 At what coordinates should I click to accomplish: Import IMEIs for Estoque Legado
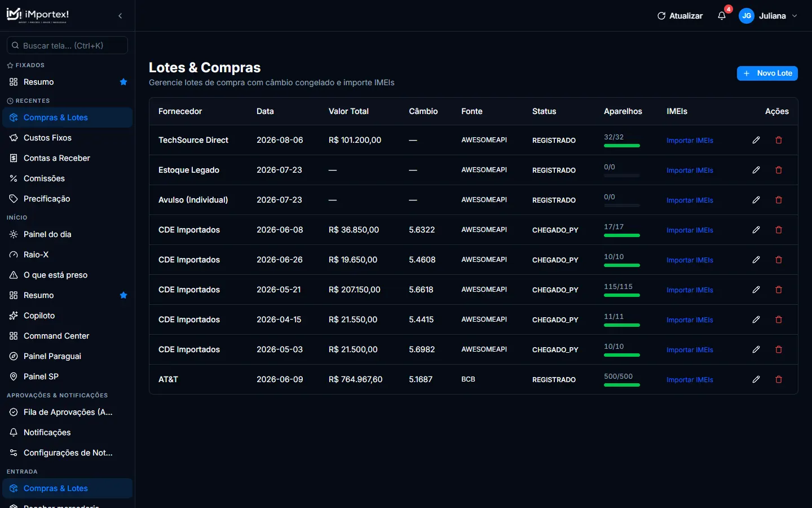pyautogui.click(x=690, y=170)
